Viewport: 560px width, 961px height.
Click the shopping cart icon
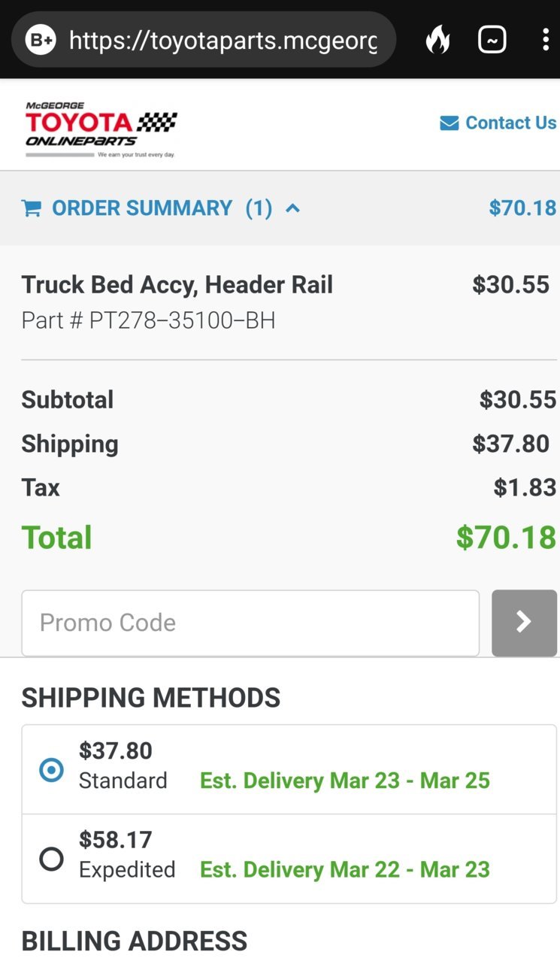(x=32, y=208)
